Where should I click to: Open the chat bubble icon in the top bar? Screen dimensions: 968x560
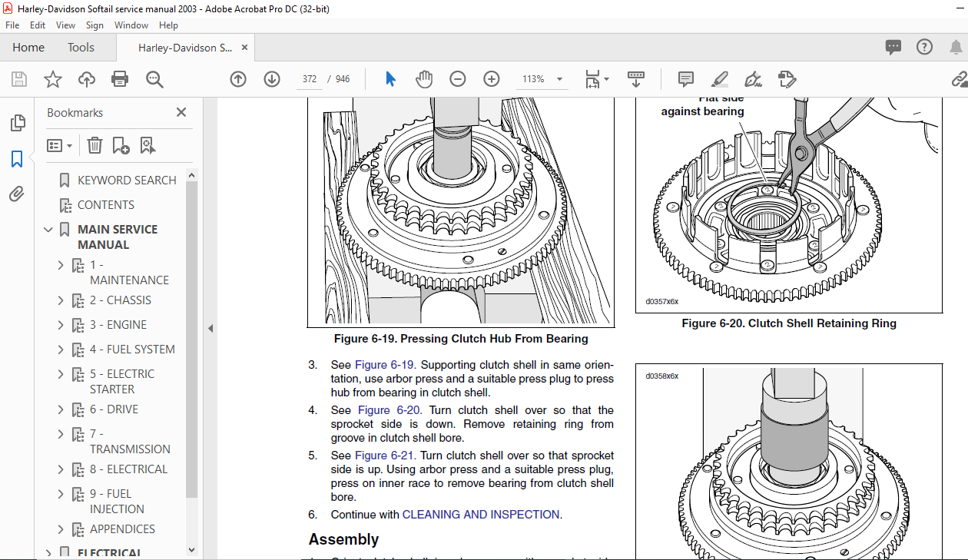click(x=893, y=47)
